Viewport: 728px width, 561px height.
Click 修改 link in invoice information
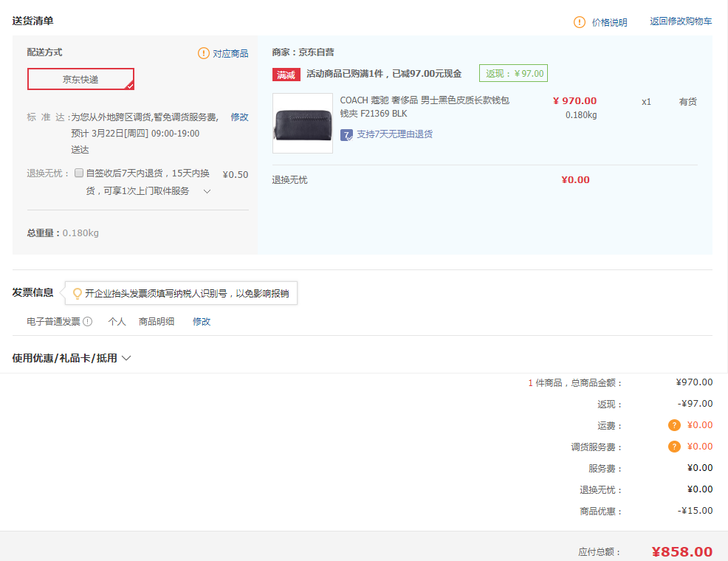[x=202, y=321]
